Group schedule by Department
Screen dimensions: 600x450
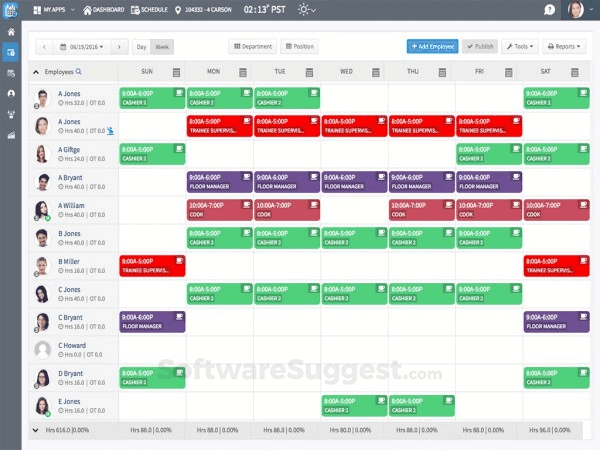click(x=253, y=46)
